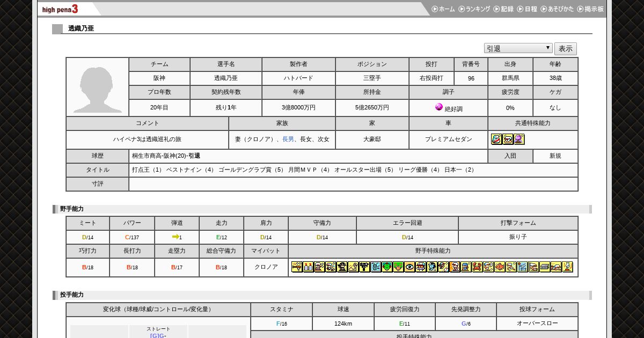The image size is (644, 338).
Task: Open the 引退 dropdown selector
Action: 518,48
